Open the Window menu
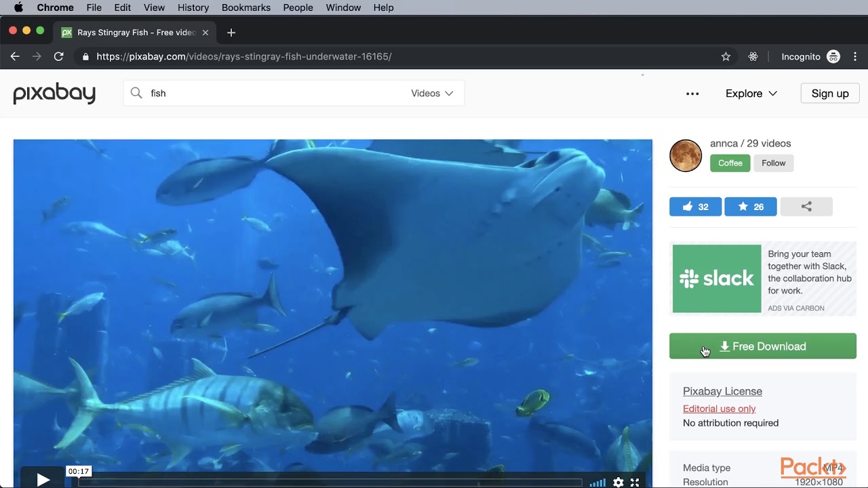Viewport: 868px width, 488px height. (343, 7)
